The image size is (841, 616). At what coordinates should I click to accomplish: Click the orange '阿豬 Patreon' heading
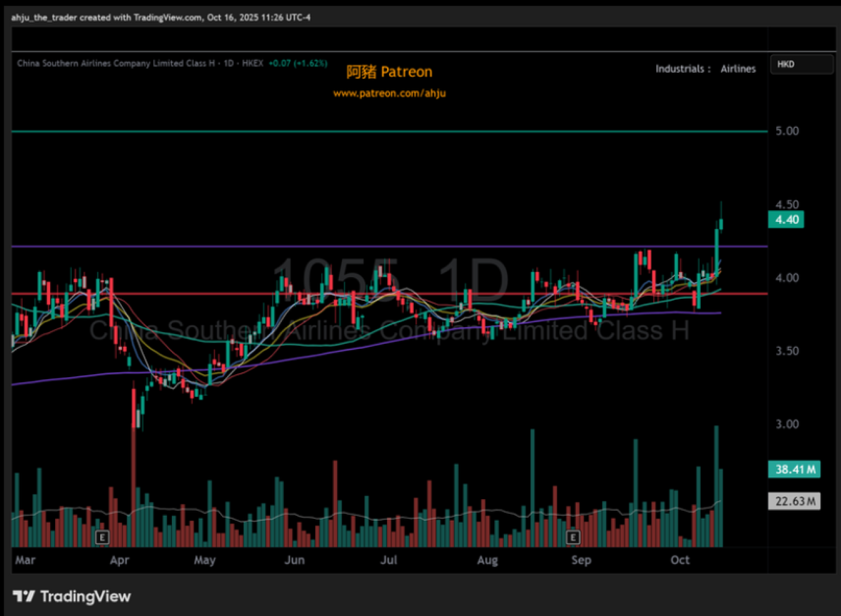pyautogui.click(x=389, y=72)
